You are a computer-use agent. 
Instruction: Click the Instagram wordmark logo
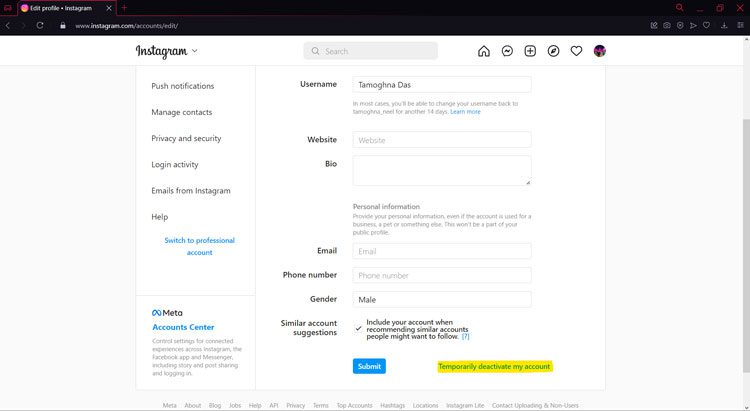pos(161,51)
